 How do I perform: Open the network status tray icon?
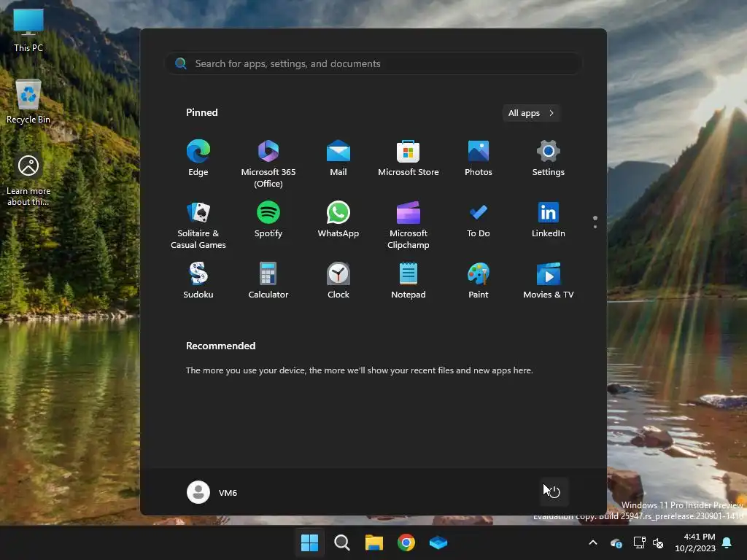coord(639,542)
